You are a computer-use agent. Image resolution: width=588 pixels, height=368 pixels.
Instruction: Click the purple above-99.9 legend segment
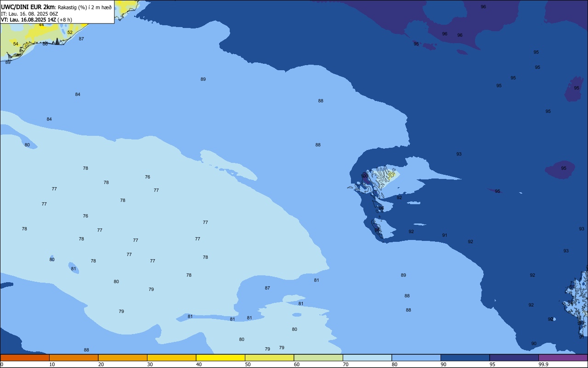(x=563, y=357)
